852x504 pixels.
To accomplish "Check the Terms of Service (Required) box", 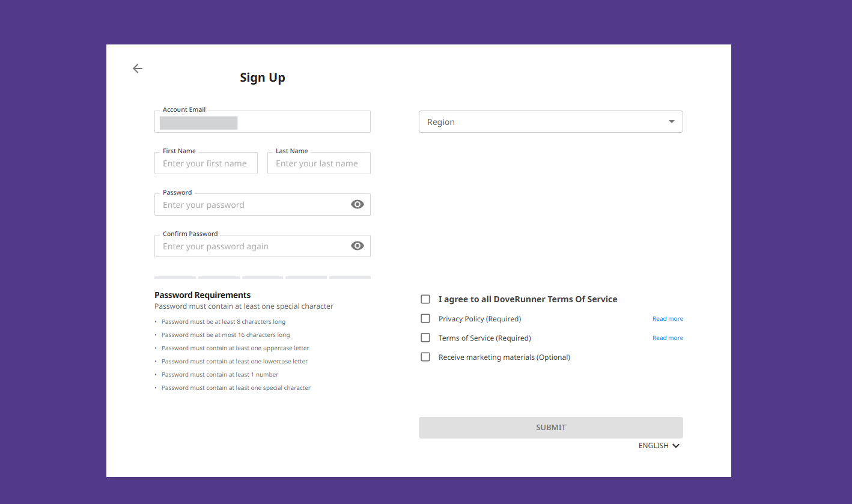I will (425, 338).
